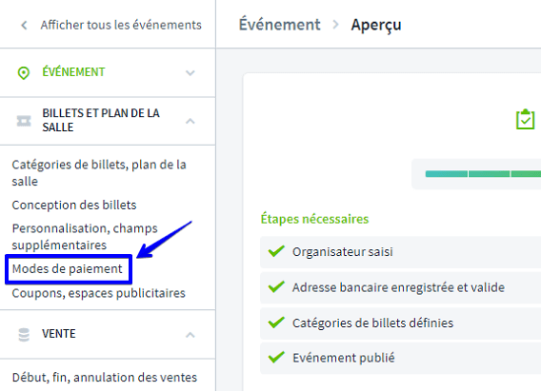The height and width of the screenshot is (392, 541).
Task: Expand the ÉVÉNEMENT section chevron
Action: (x=190, y=73)
